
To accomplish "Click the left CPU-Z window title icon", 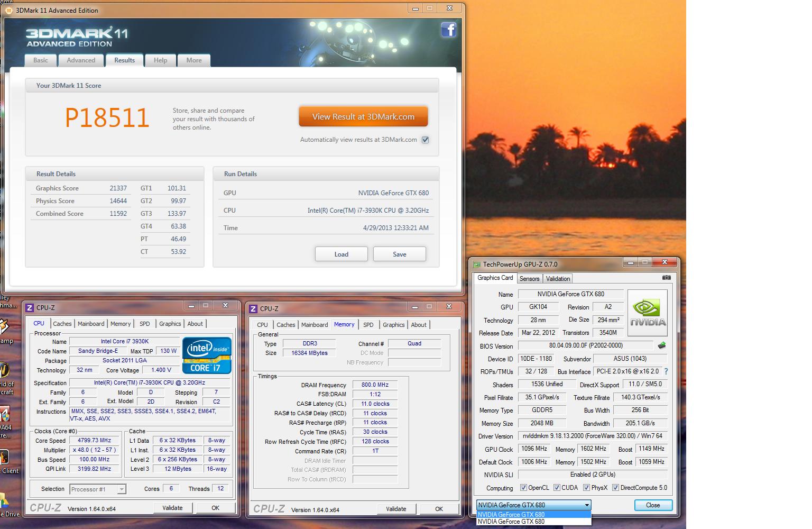I will point(30,307).
